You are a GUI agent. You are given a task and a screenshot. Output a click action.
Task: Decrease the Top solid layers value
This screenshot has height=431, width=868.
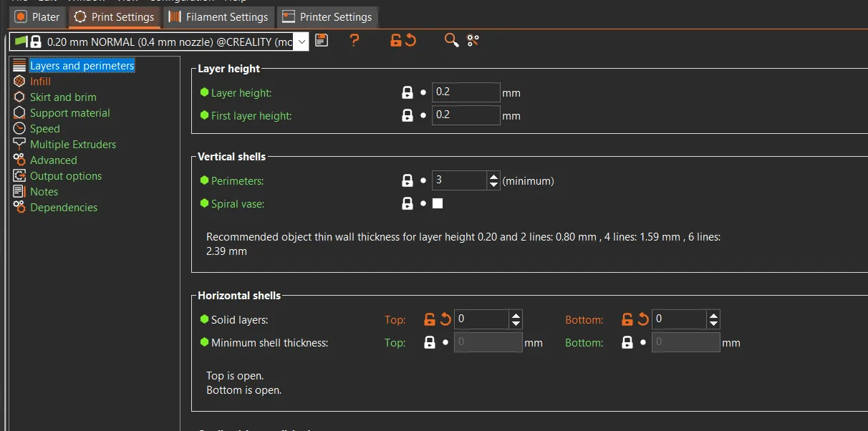click(516, 324)
